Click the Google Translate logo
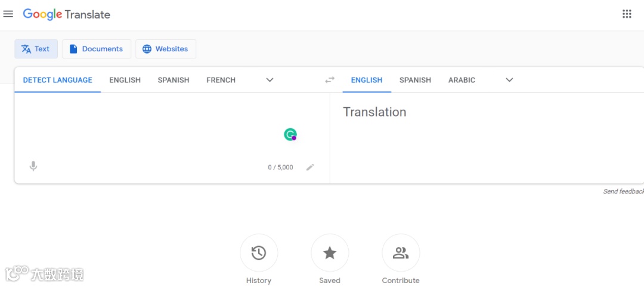This screenshot has height=286, width=644. [x=67, y=14]
